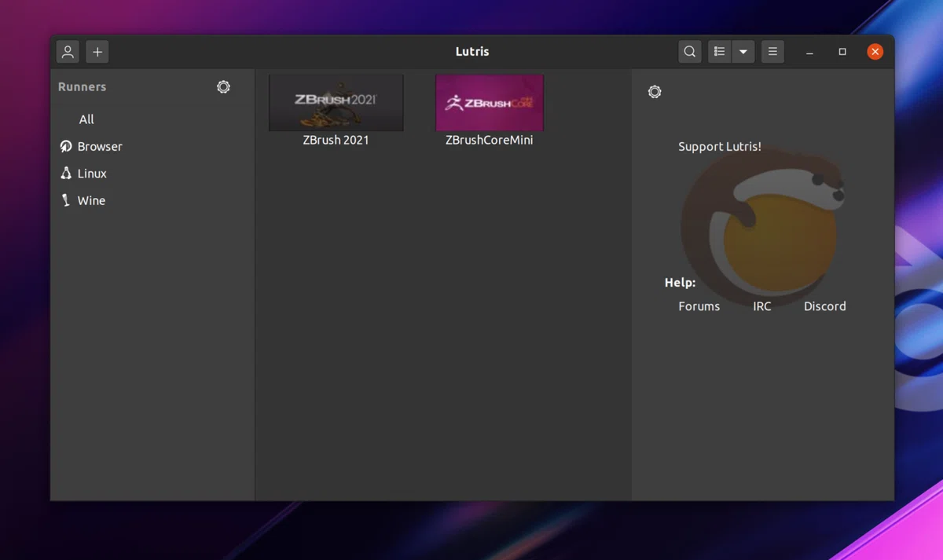Click the Runners sidebar heading
This screenshot has width=943, height=560.
[82, 86]
